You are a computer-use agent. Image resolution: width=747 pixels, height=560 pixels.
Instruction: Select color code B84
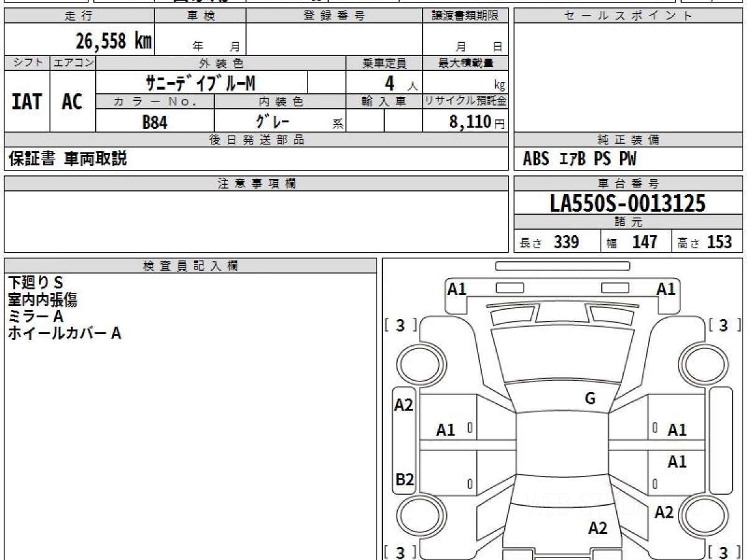tap(155, 122)
